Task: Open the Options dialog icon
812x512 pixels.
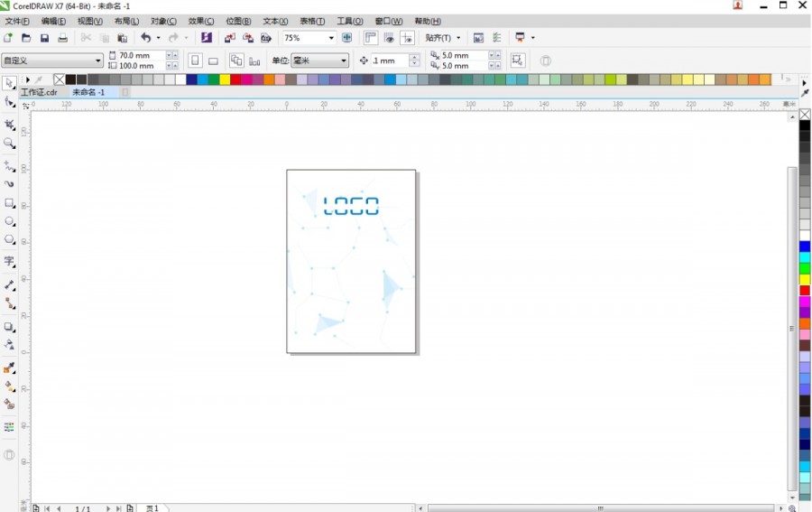Action: tap(478, 38)
